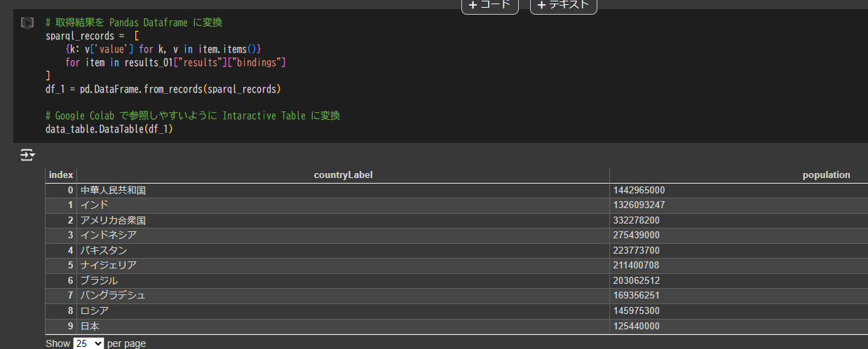Click the population value 1442965000
868x349 pixels.
click(x=639, y=190)
